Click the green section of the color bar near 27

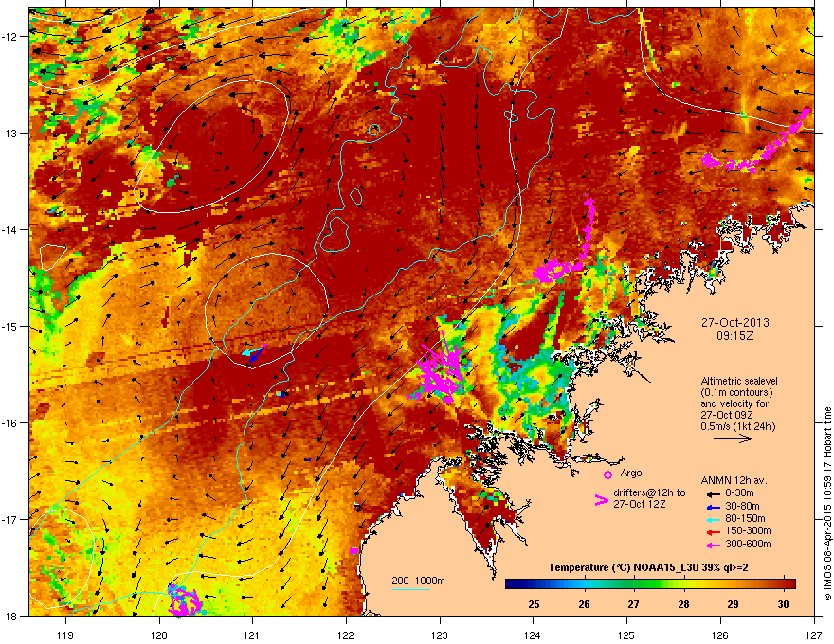click(633, 583)
